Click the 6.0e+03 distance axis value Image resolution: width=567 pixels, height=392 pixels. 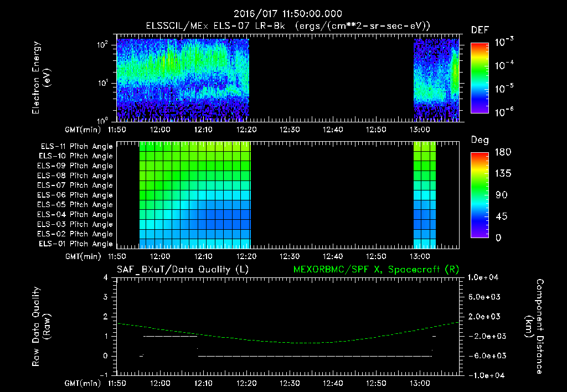tap(485, 297)
